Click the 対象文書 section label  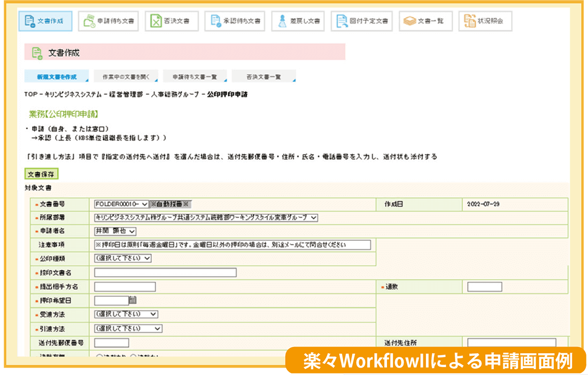tap(38, 188)
